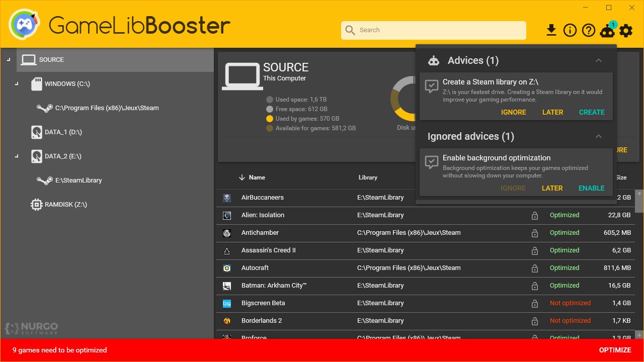Screen dimensions: 644x362
Task: Click OPTIMIZE in the red bottom bar
Action: tap(615, 350)
